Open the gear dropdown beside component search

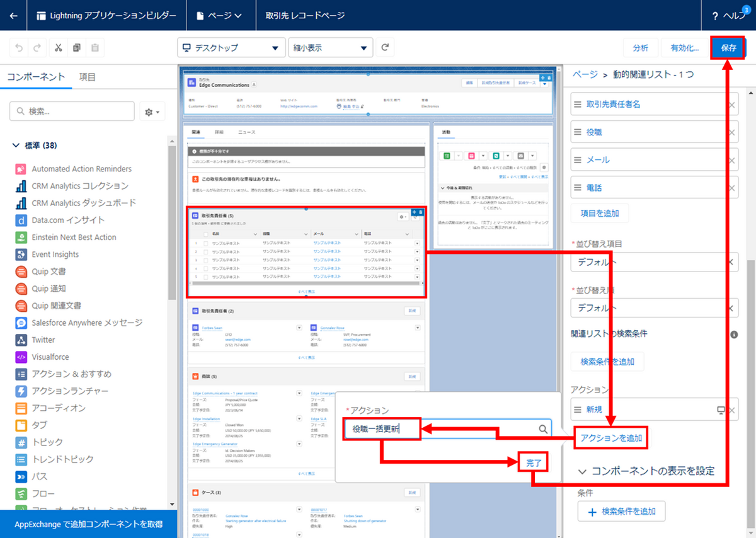pyautogui.click(x=152, y=112)
